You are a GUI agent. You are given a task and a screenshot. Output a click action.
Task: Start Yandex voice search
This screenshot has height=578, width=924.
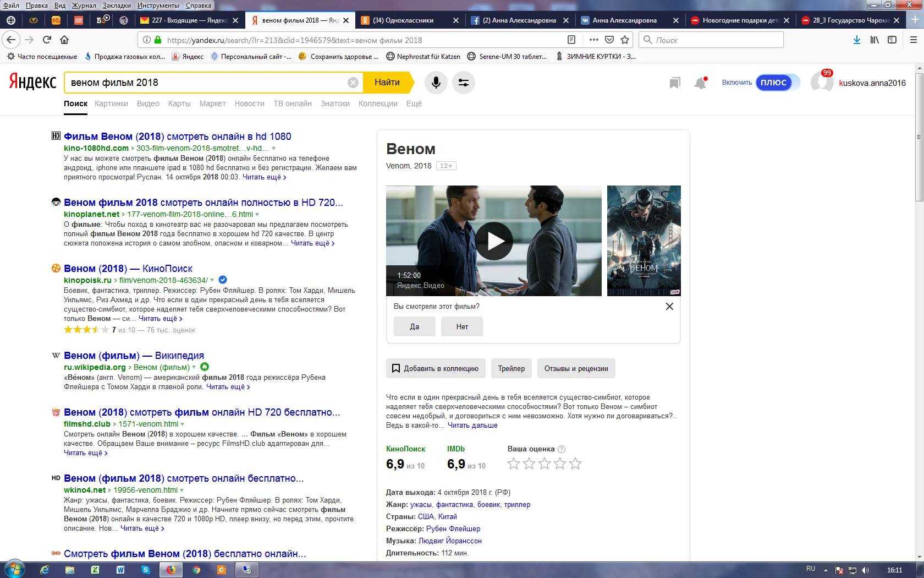(436, 83)
